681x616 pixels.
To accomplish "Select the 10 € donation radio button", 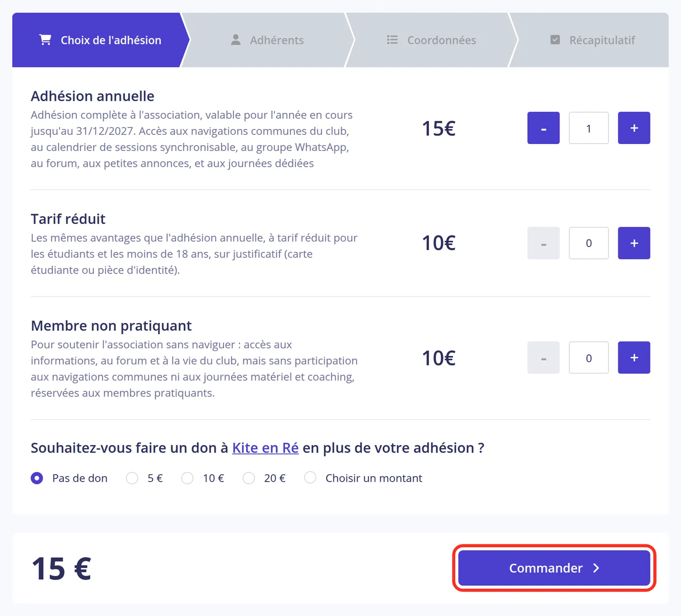I will point(187,478).
